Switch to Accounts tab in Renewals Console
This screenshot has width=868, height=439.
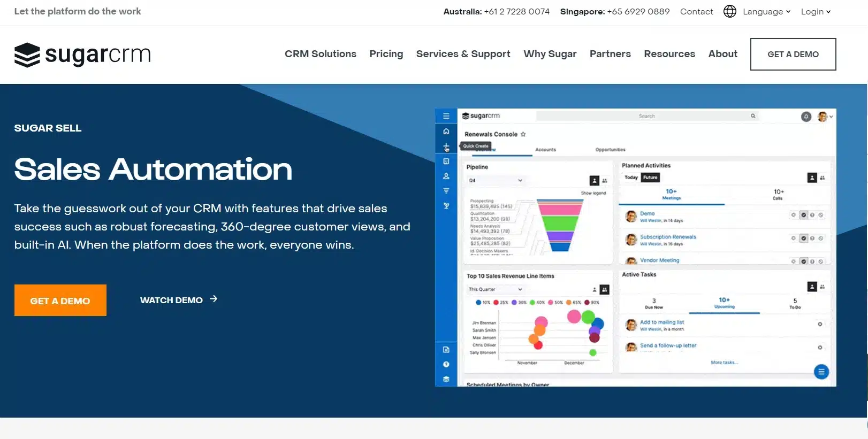[545, 150]
